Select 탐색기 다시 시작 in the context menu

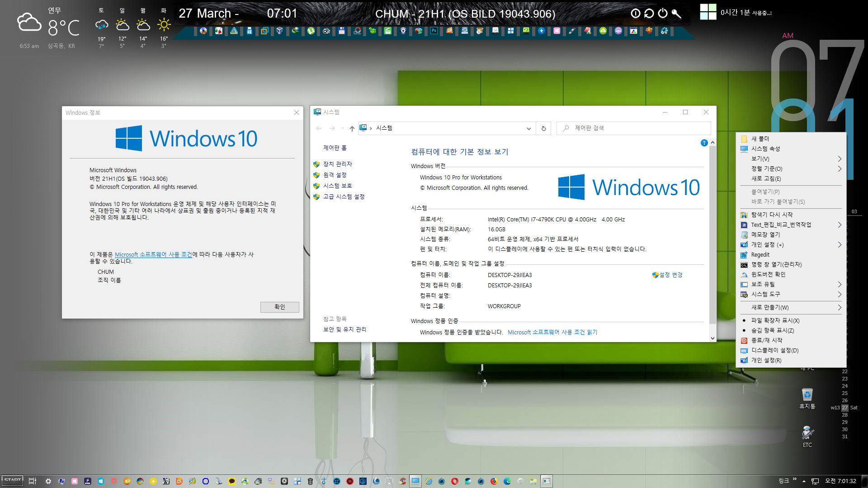point(791,215)
